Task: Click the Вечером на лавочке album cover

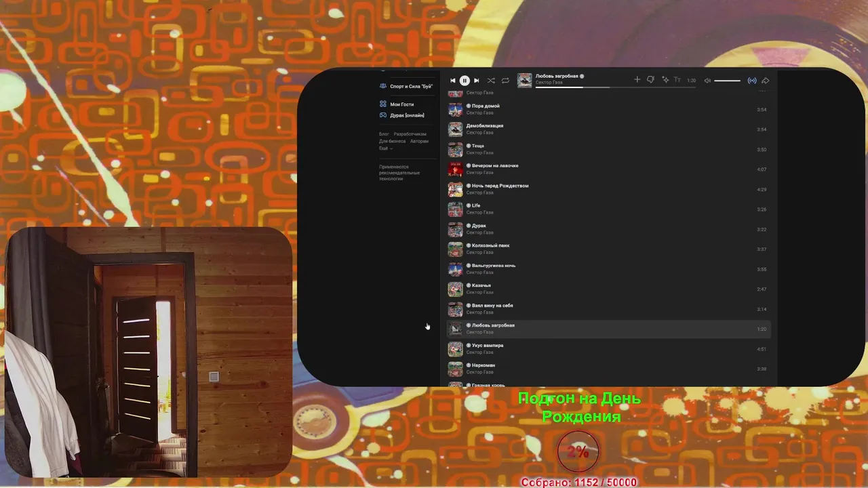Action: (456, 169)
